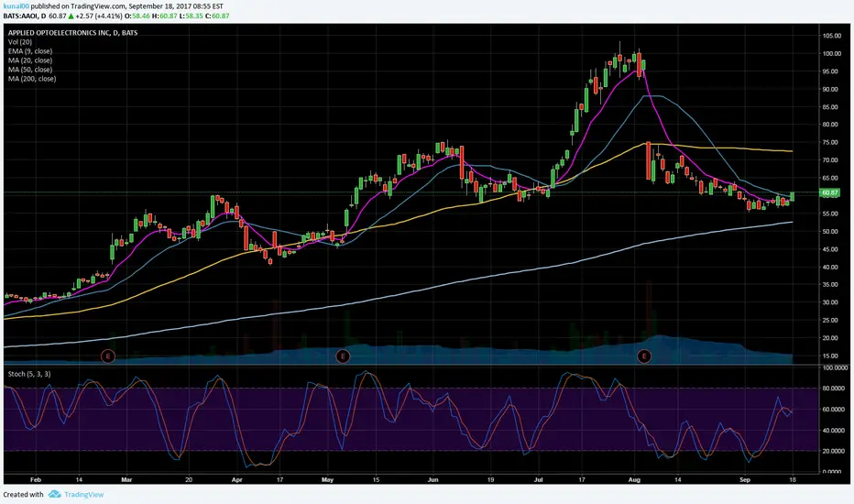
Task: Click the Apr date axis label
Action: tap(236, 480)
